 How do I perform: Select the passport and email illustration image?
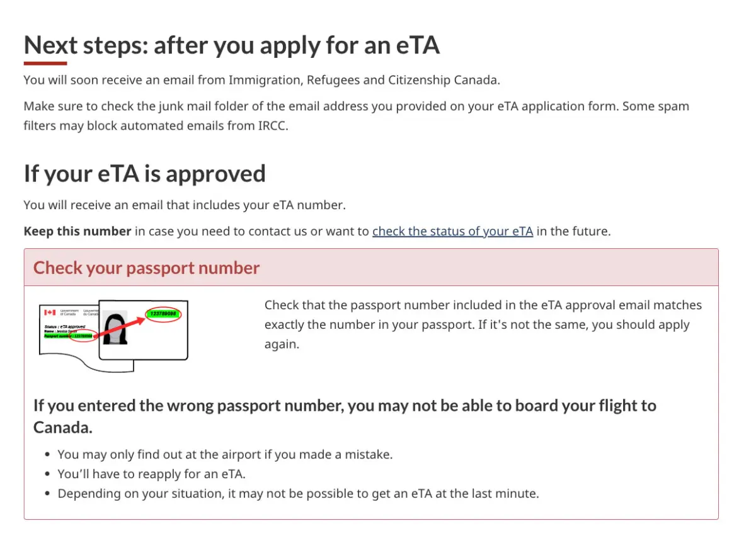click(x=113, y=335)
